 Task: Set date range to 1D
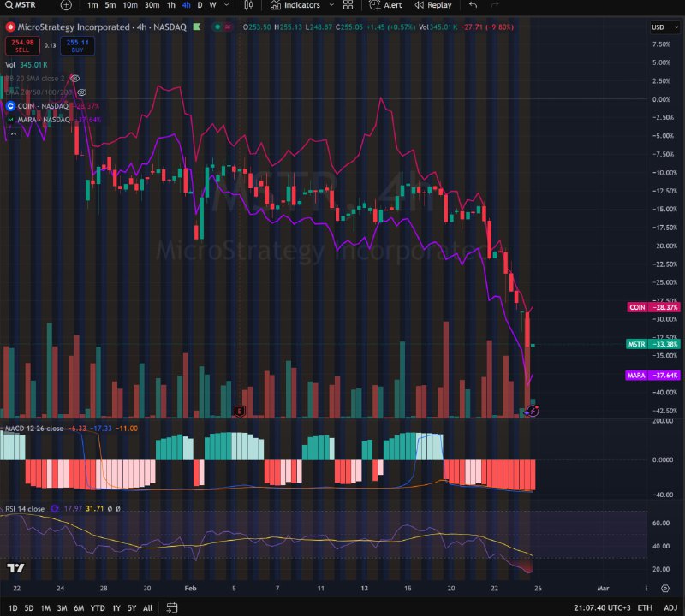13,608
